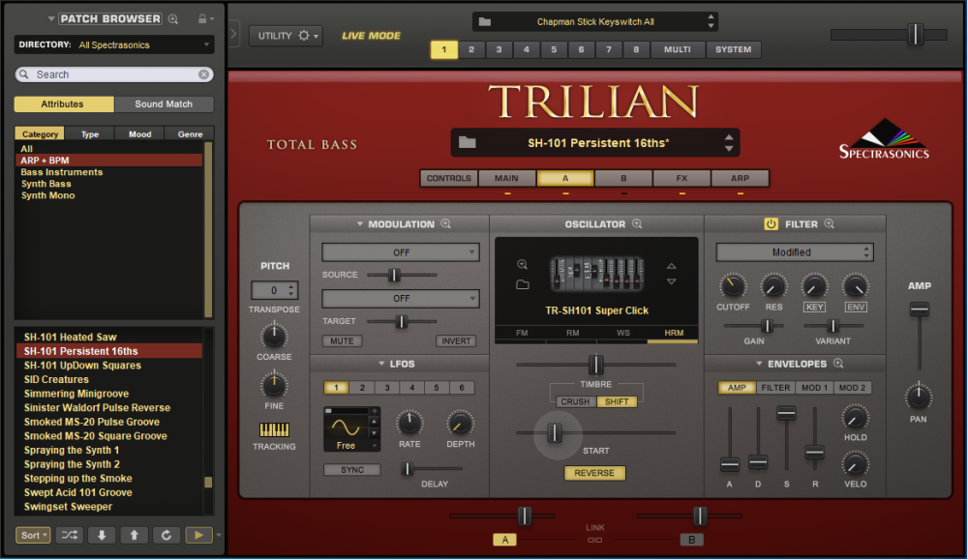Toggle filter KEY tracking button
This screenshot has height=560, width=968.
point(814,307)
